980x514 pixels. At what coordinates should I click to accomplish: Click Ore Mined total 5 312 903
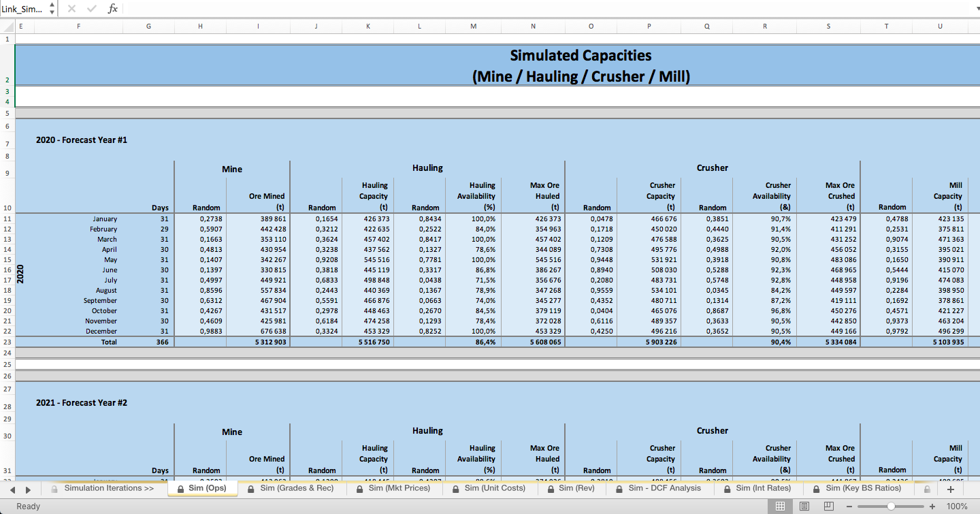(x=270, y=342)
